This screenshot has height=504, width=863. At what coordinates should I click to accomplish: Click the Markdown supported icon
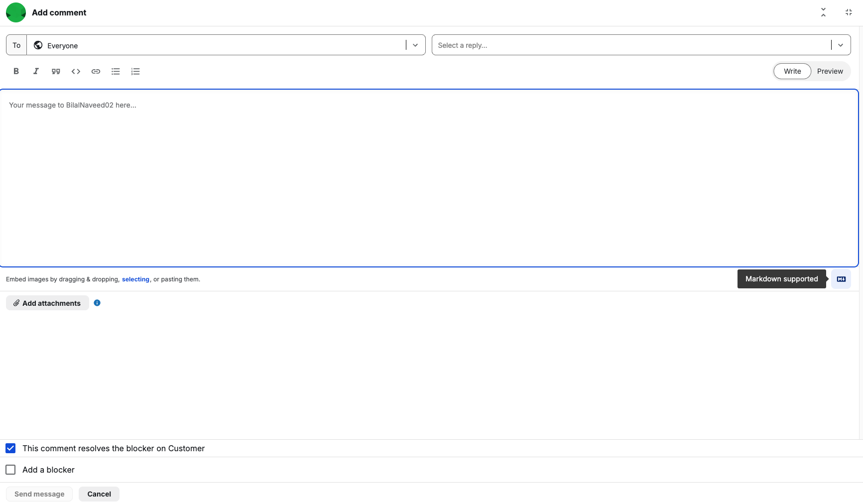point(841,279)
